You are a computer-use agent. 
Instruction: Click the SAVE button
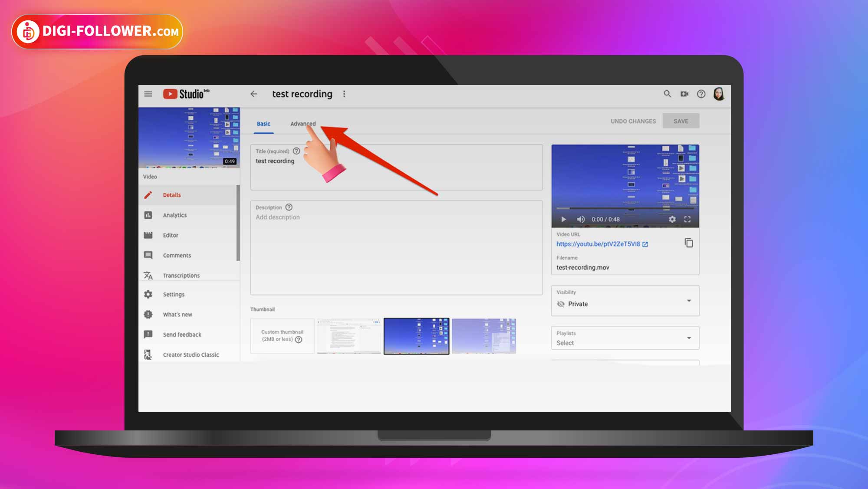pos(681,121)
